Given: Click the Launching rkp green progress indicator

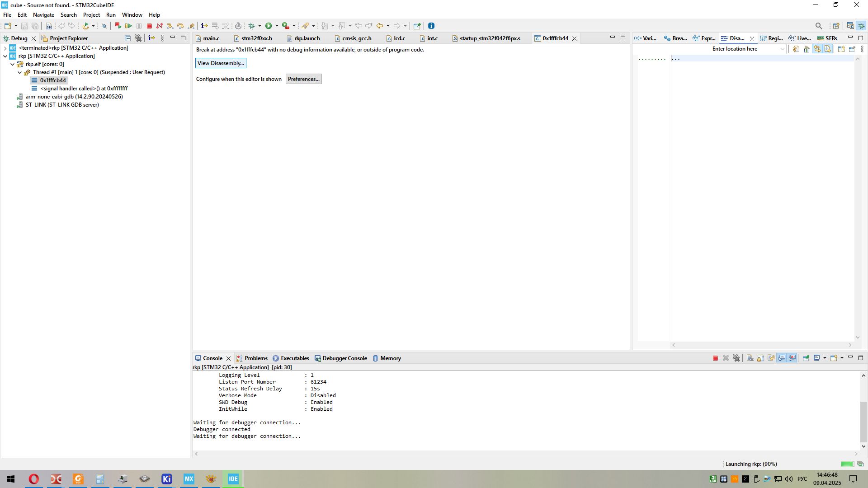Looking at the screenshot, I should click(x=847, y=464).
